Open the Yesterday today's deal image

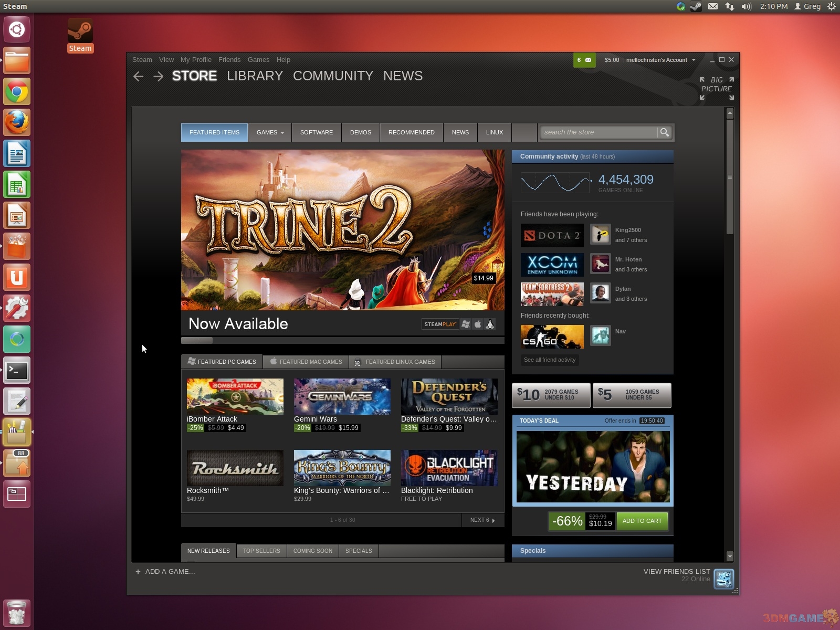click(x=593, y=467)
